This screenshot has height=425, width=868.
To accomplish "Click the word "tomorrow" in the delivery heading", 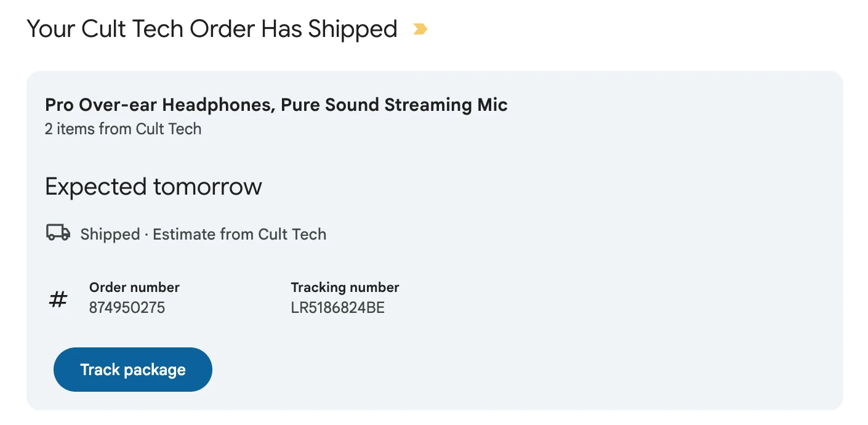I will click(207, 187).
